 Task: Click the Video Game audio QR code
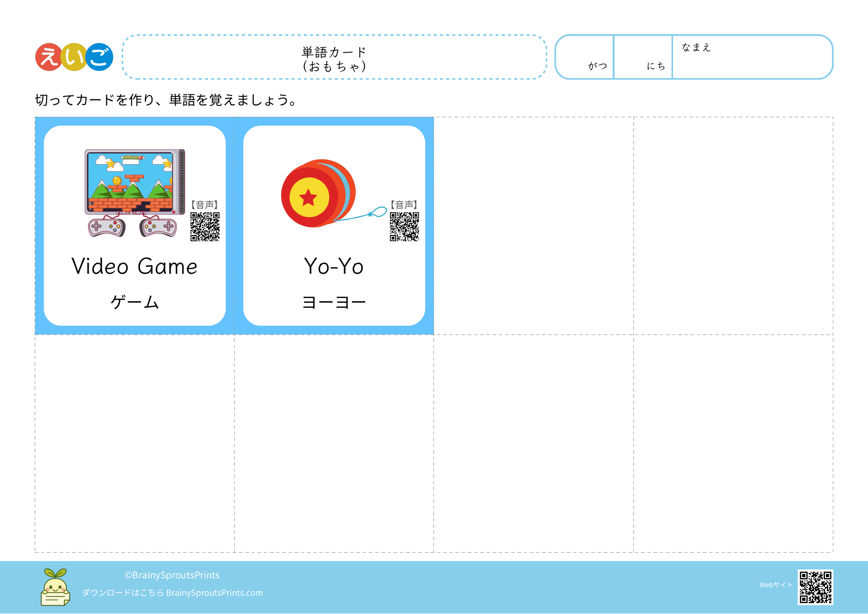[x=205, y=227]
